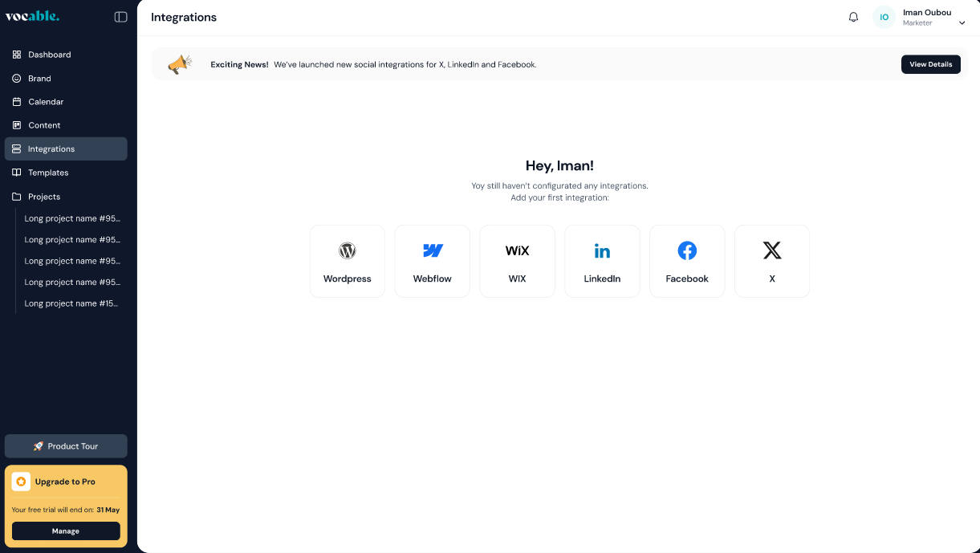The width and height of the screenshot is (980, 553).
Task: Connect the LinkedIn integration
Action: click(x=602, y=261)
